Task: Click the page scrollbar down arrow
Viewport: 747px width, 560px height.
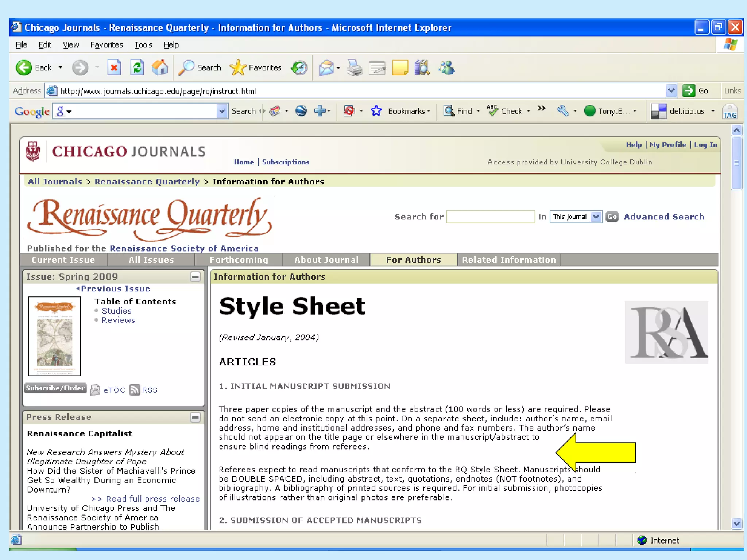Action: (x=736, y=524)
